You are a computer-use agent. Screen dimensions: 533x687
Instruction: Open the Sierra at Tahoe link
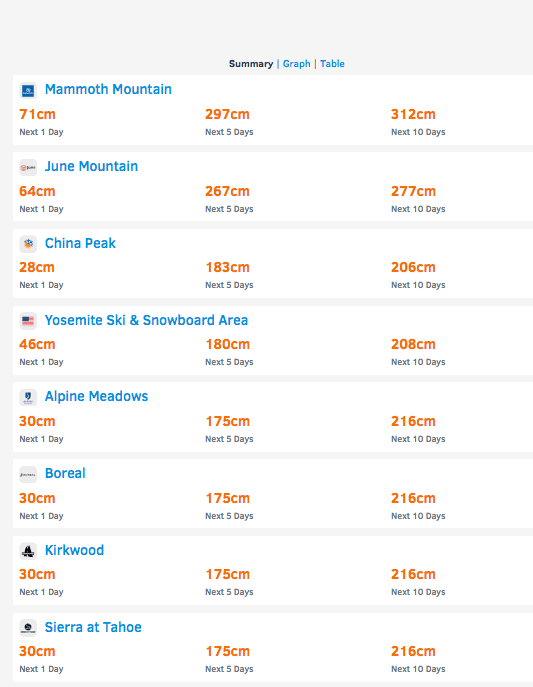[x=93, y=627]
